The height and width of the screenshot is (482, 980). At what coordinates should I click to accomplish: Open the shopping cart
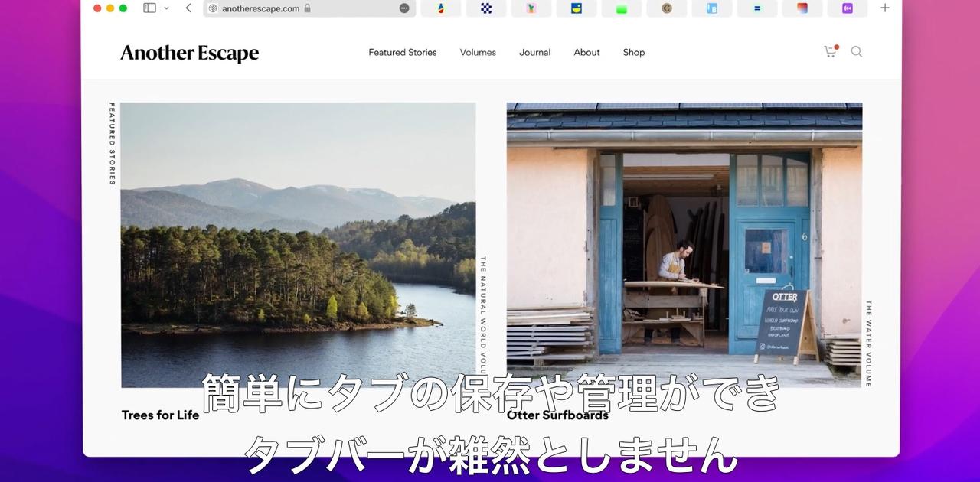[x=831, y=51]
